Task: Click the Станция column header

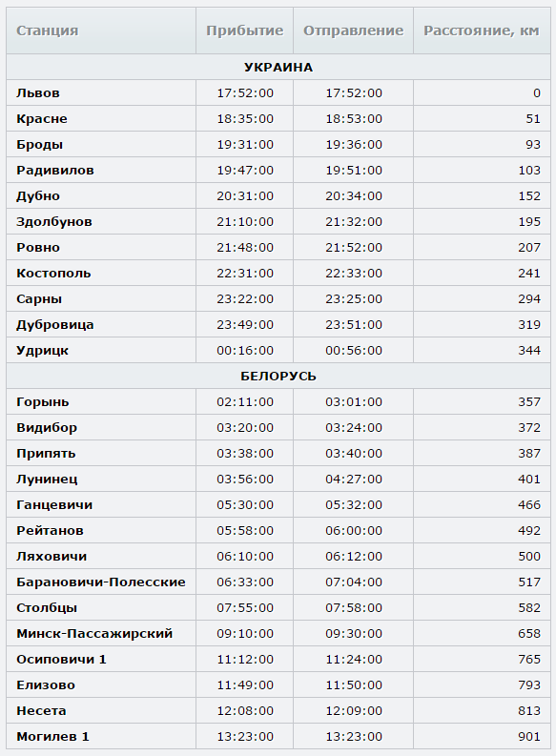Action: pos(101,31)
